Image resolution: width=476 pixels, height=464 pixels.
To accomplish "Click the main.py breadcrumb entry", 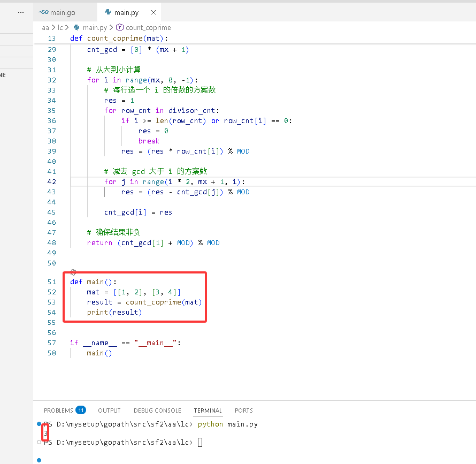I will point(95,28).
